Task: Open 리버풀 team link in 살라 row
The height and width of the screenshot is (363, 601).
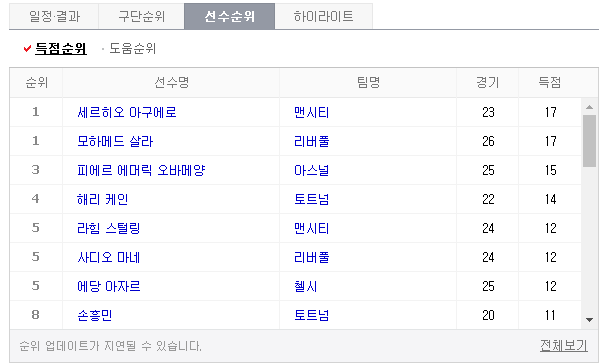Action: pyautogui.click(x=312, y=141)
